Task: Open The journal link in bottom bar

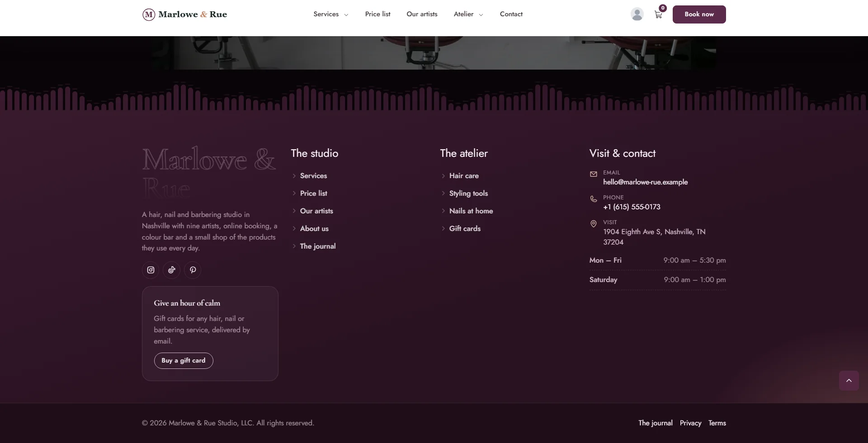Action: [x=655, y=423]
